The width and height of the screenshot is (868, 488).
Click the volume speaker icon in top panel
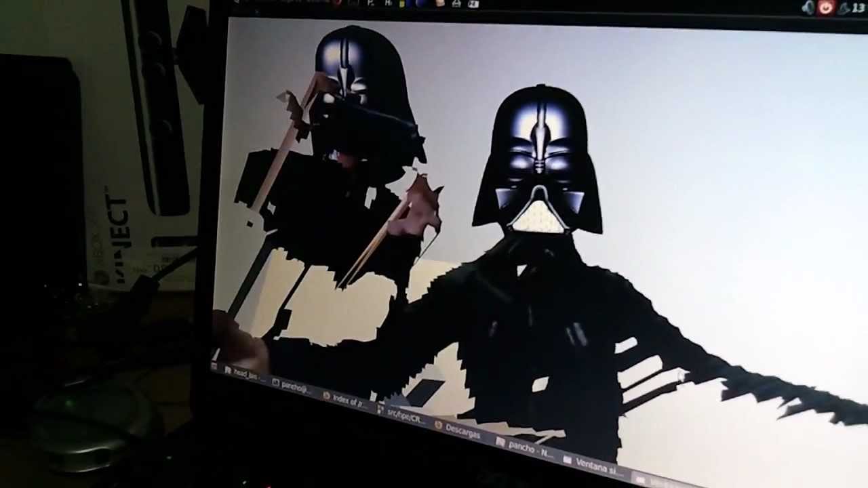(808, 7)
